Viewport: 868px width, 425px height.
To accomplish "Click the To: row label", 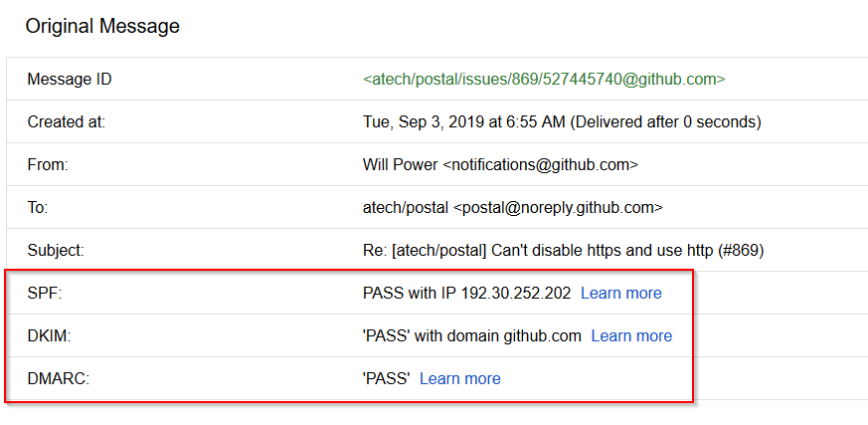I will coord(38,207).
